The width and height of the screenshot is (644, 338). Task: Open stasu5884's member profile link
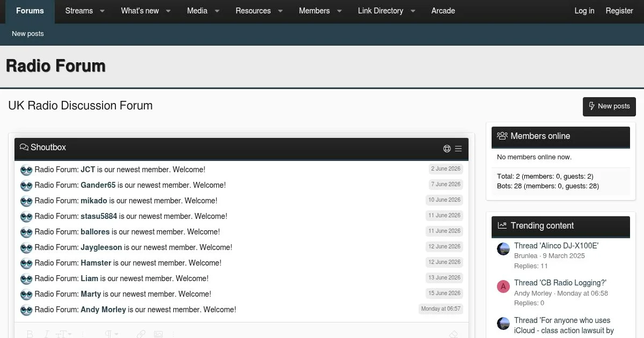click(99, 216)
